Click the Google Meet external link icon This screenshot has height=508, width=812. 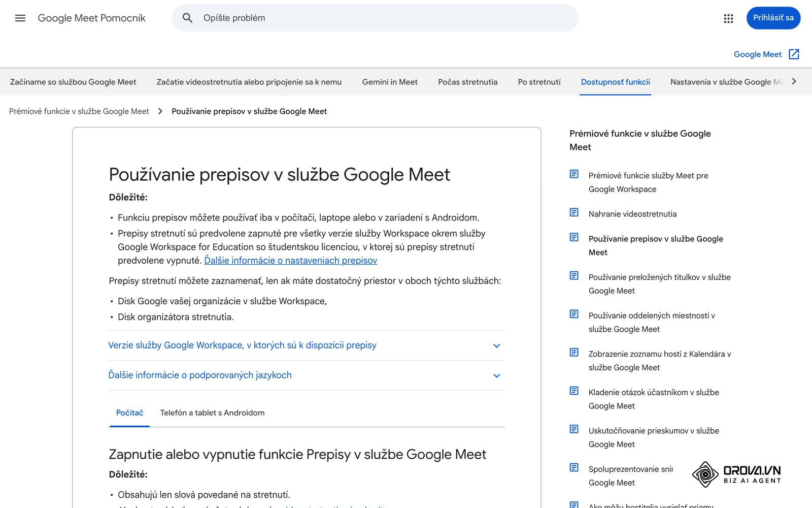[794, 54]
